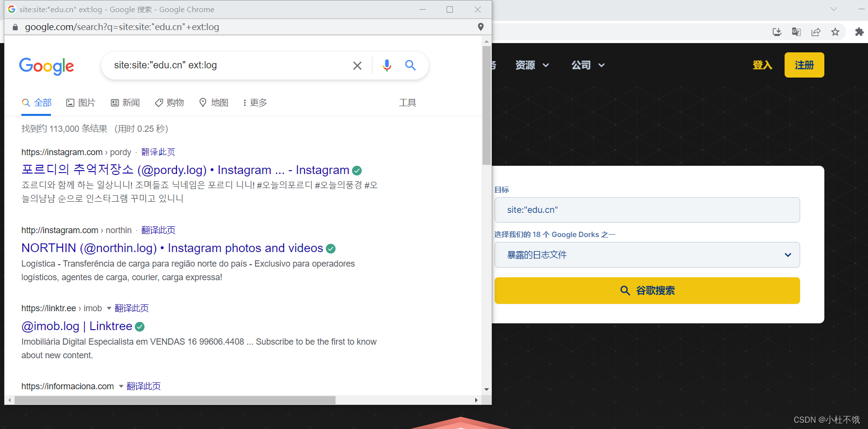Expand options arrow for informaciona.com result

[121, 386]
